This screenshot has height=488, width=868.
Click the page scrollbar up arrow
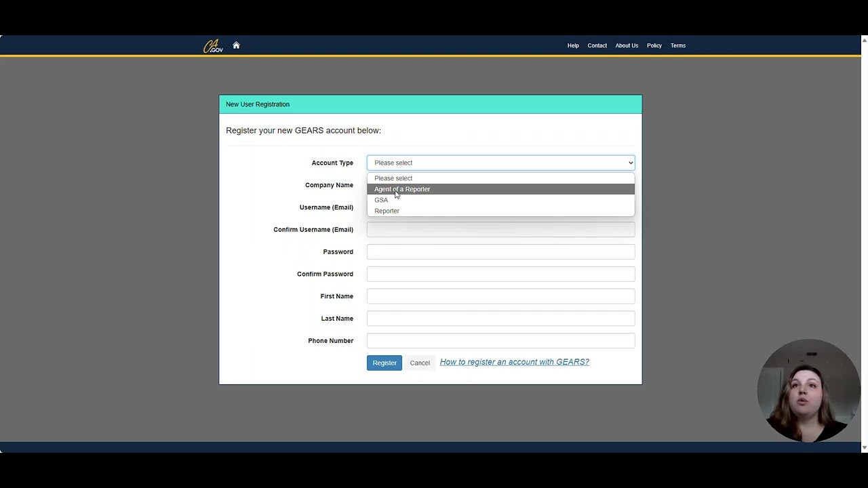(x=864, y=40)
